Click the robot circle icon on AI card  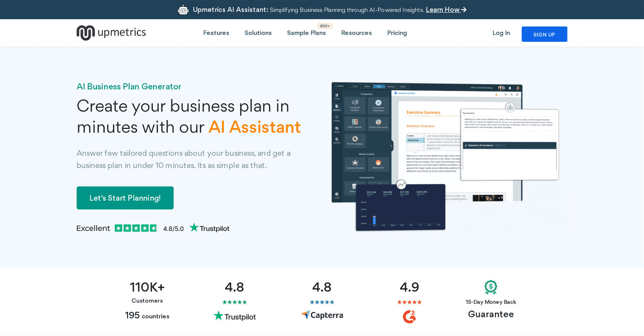coord(510,108)
